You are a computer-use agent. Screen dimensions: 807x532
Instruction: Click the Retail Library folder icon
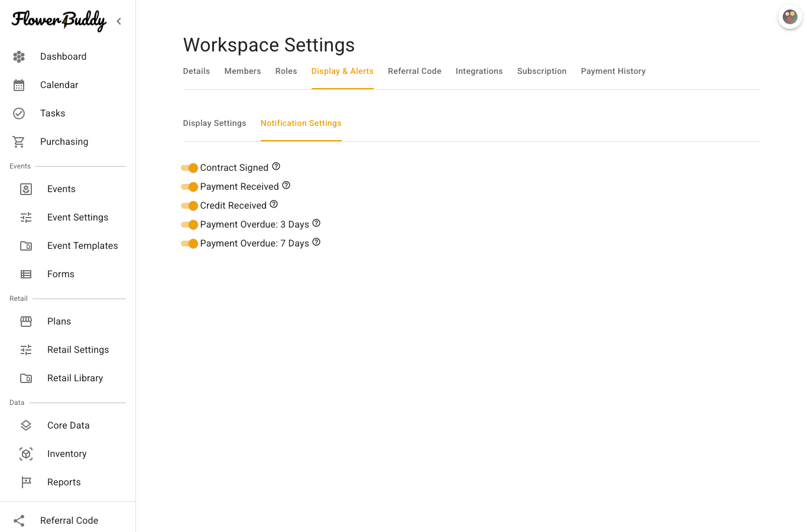pyautogui.click(x=26, y=378)
